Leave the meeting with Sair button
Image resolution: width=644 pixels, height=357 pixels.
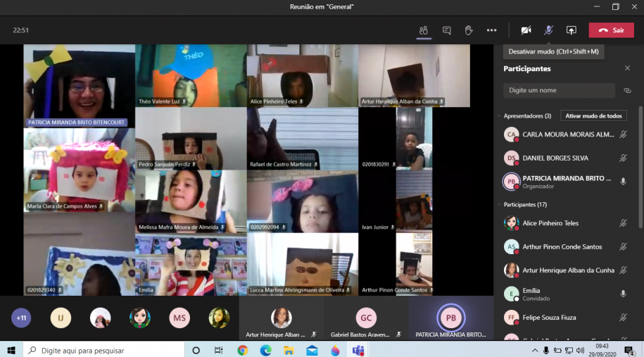[x=611, y=30]
